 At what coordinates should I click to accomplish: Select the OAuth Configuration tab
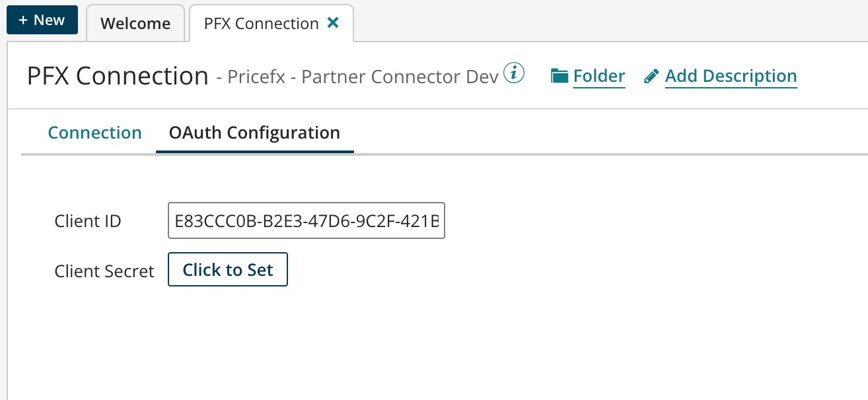(255, 133)
